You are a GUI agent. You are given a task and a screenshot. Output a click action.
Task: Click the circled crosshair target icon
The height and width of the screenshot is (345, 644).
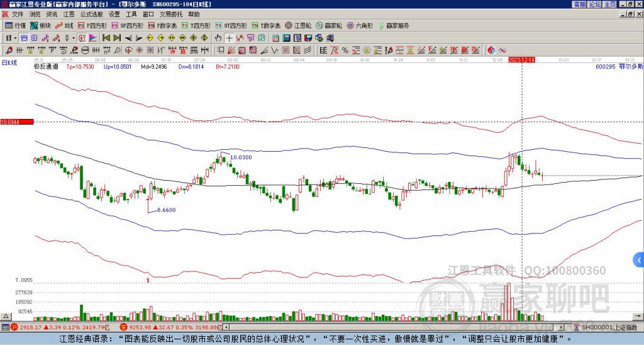pos(128,50)
